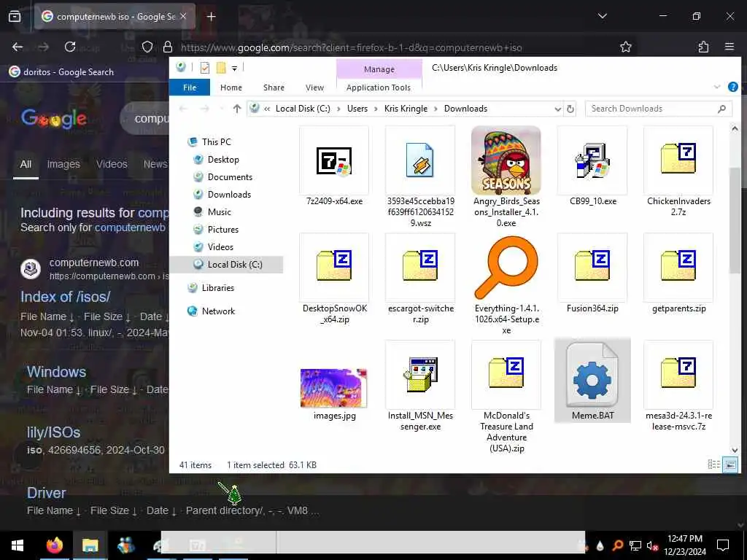Open Customize Quick Access Toolbar dropdown
Image resolution: width=747 pixels, height=560 pixels.
point(234,69)
